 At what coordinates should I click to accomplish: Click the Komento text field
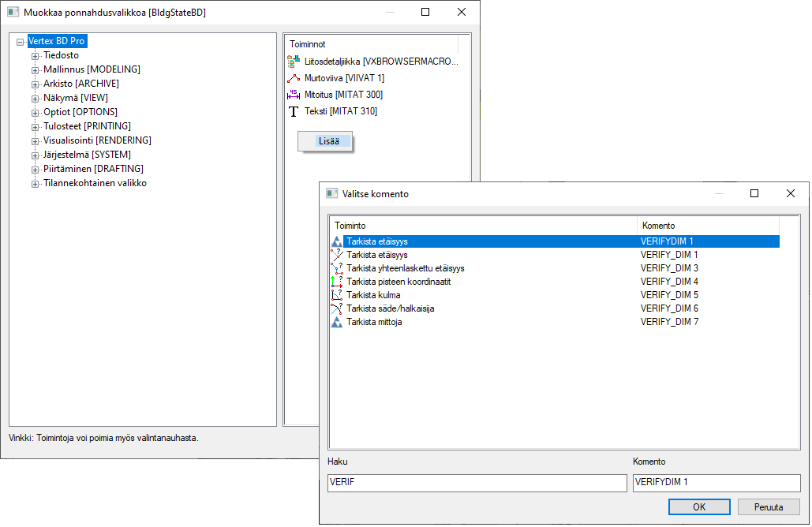tap(716, 483)
